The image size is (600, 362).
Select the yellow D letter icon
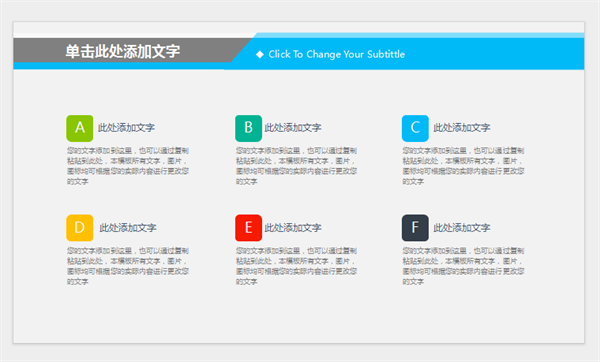80,228
